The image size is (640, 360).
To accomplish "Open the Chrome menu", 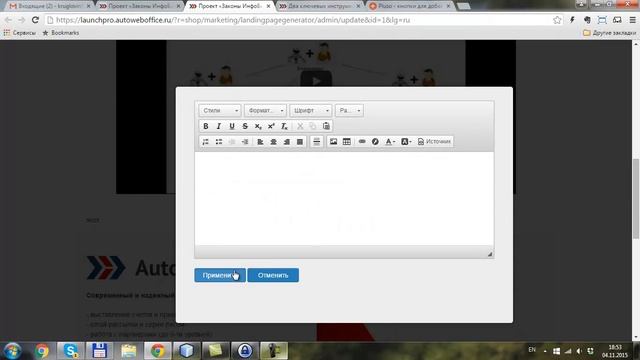I will tap(632, 20).
